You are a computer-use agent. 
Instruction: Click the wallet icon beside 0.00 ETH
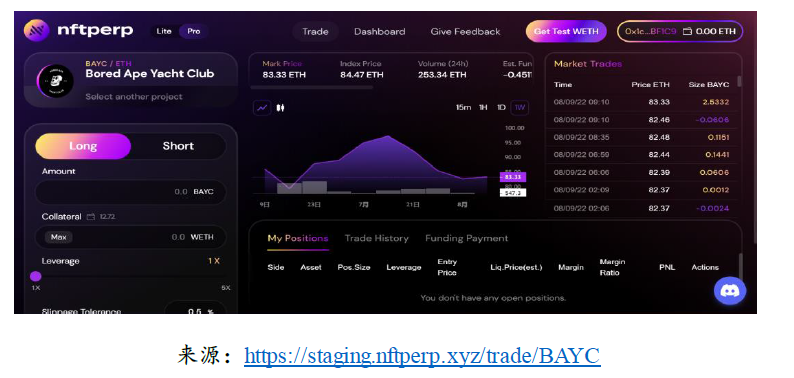tap(687, 31)
